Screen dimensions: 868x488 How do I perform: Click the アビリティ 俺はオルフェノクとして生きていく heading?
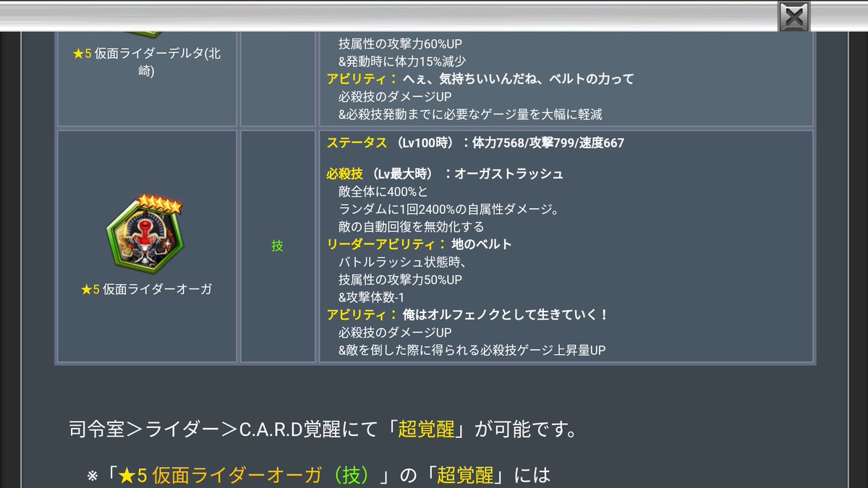click(x=468, y=314)
